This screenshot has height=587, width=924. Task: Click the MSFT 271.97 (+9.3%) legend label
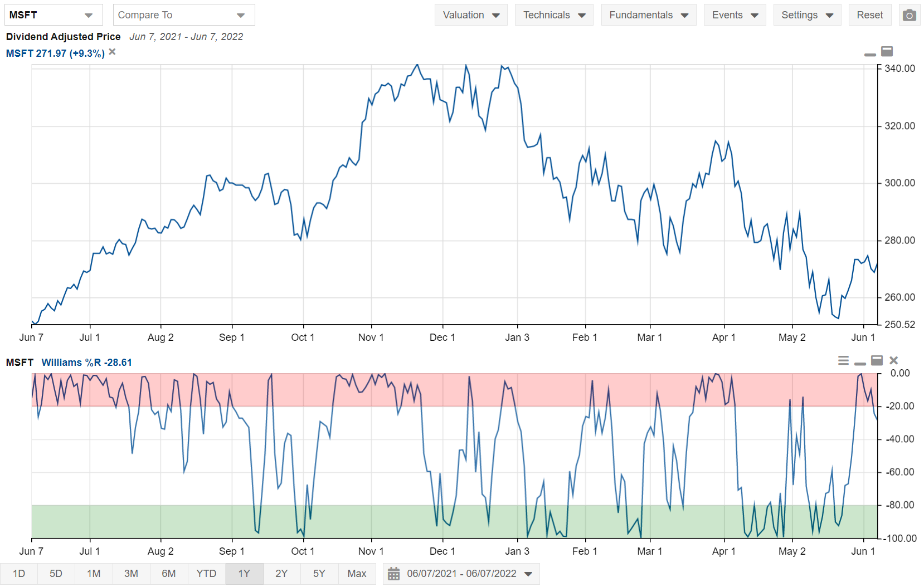[x=55, y=53]
